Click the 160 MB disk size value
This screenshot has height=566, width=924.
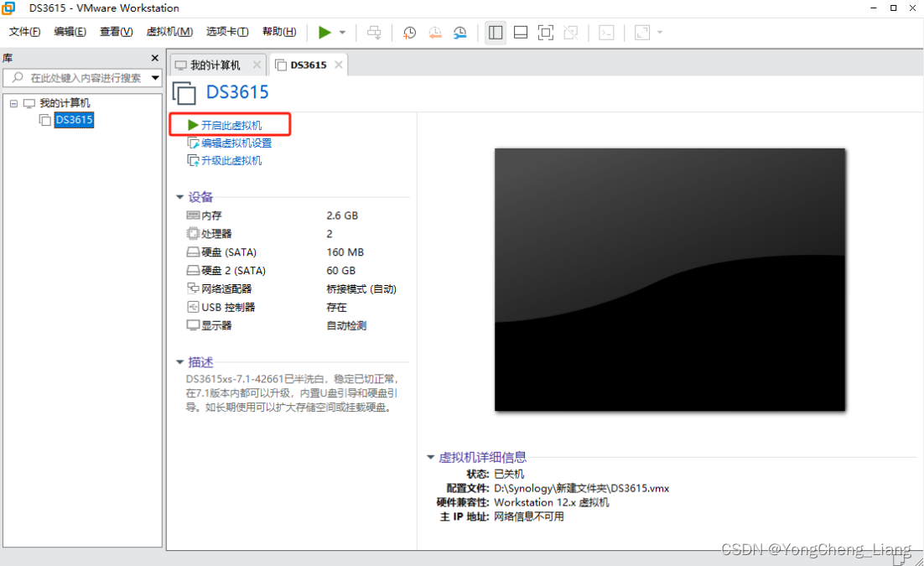tap(345, 252)
